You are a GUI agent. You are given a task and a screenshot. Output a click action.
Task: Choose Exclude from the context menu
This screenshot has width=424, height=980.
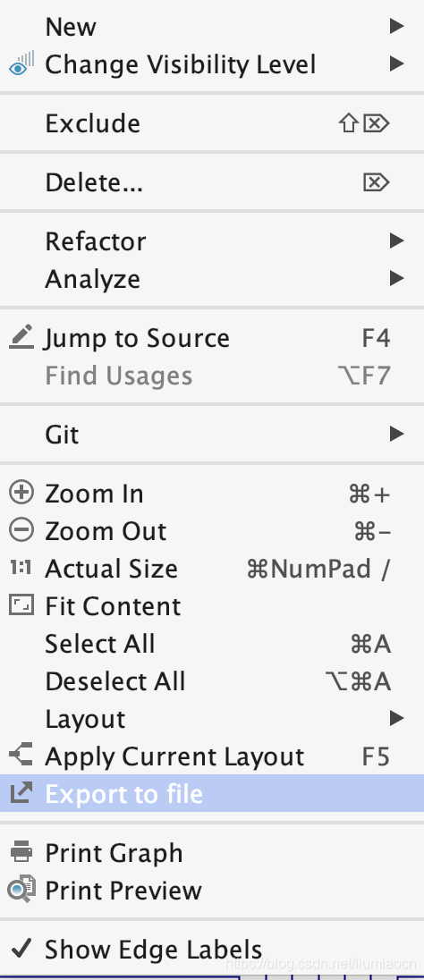click(x=212, y=123)
